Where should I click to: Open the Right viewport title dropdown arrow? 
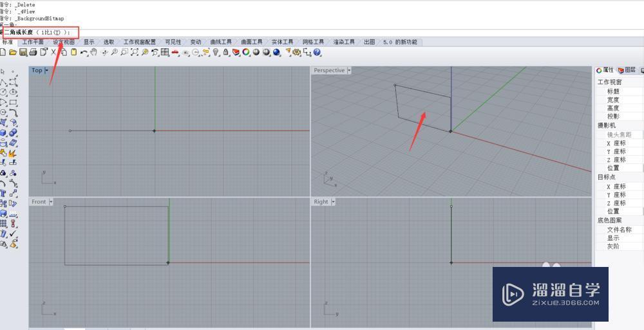point(333,202)
